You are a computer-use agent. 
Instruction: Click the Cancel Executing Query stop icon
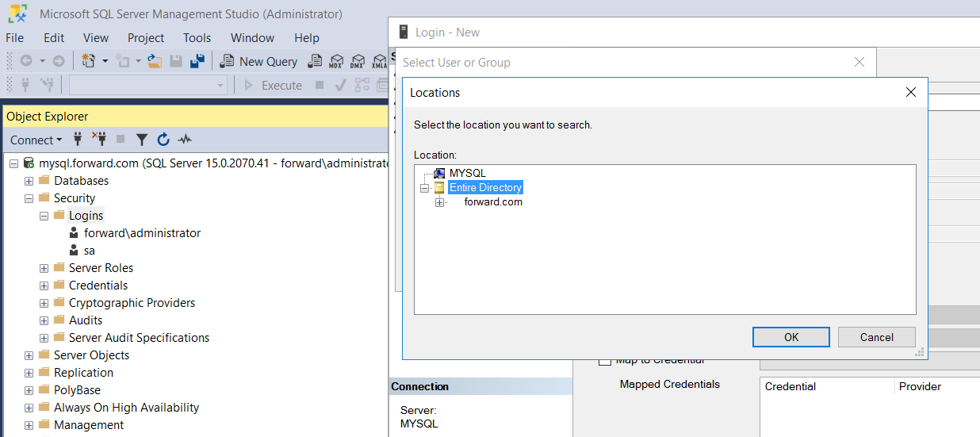(320, 85)
